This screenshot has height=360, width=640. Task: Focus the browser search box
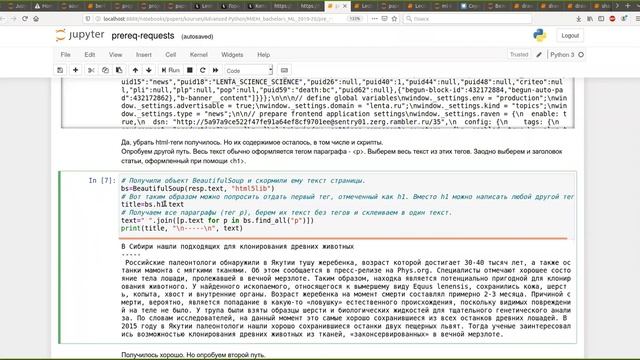click(x=467, y=19)
